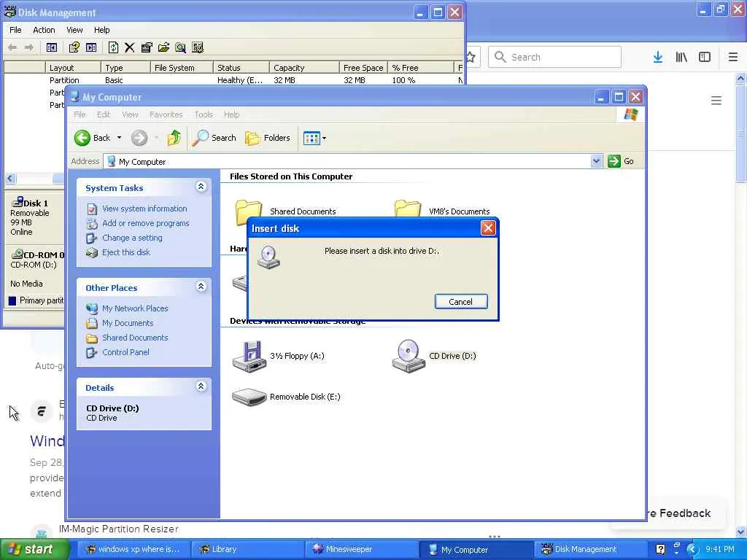Click Change a setting link

click(x=132, y=238)
